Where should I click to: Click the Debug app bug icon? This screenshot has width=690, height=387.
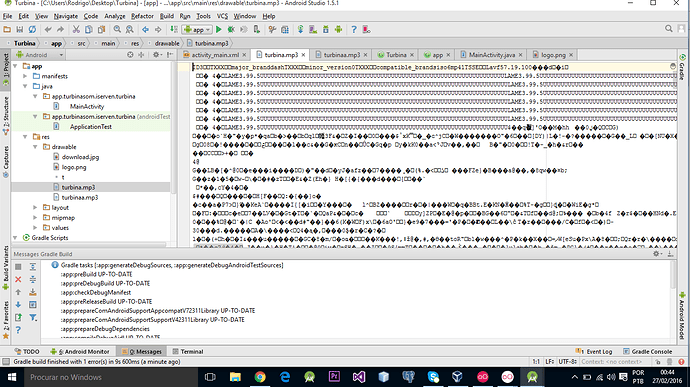[x=231, y=29]
